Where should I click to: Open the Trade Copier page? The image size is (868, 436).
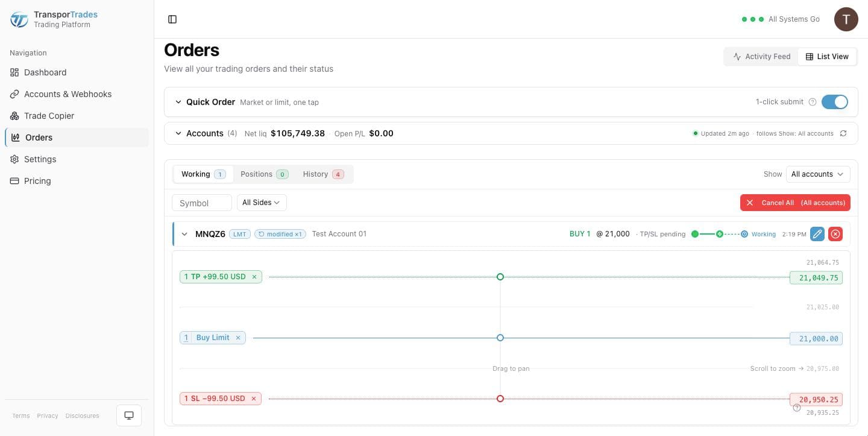click(x=77, y=116)
